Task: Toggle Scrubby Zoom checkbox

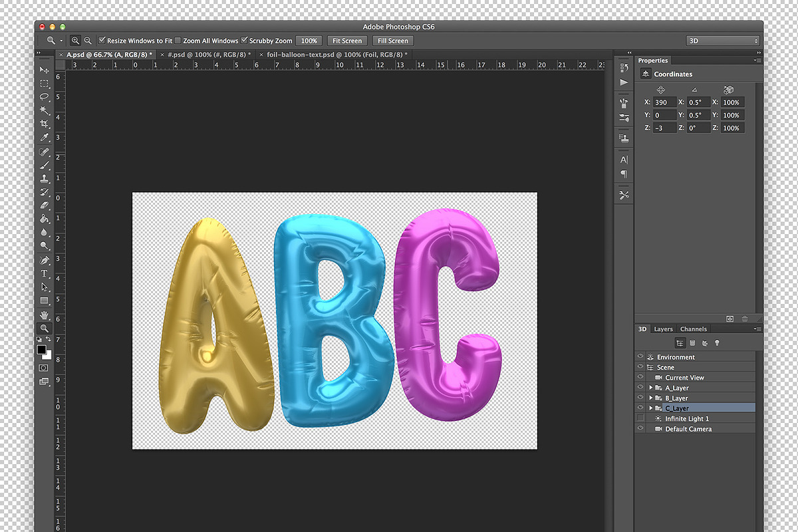Action: click(x=244, y=41)
